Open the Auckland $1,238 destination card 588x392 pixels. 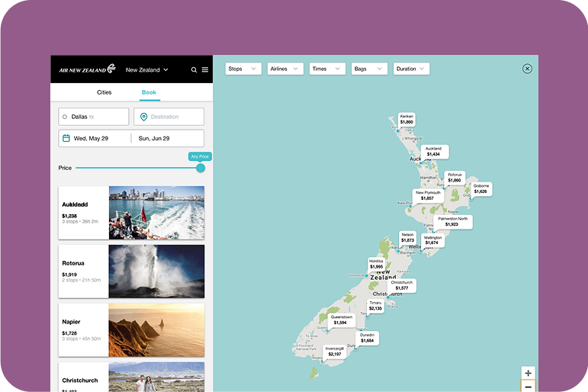point(132,213)
